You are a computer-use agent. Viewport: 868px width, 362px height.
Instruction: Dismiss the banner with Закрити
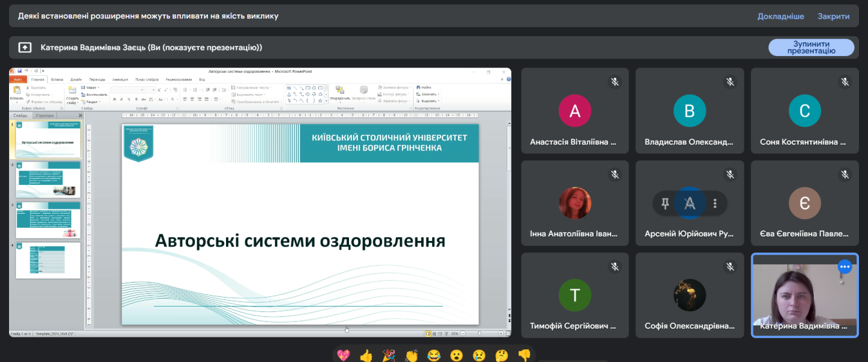[834, 16]
